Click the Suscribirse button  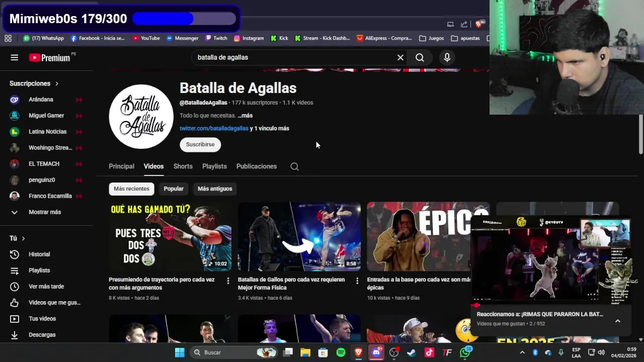coord(200,144)
